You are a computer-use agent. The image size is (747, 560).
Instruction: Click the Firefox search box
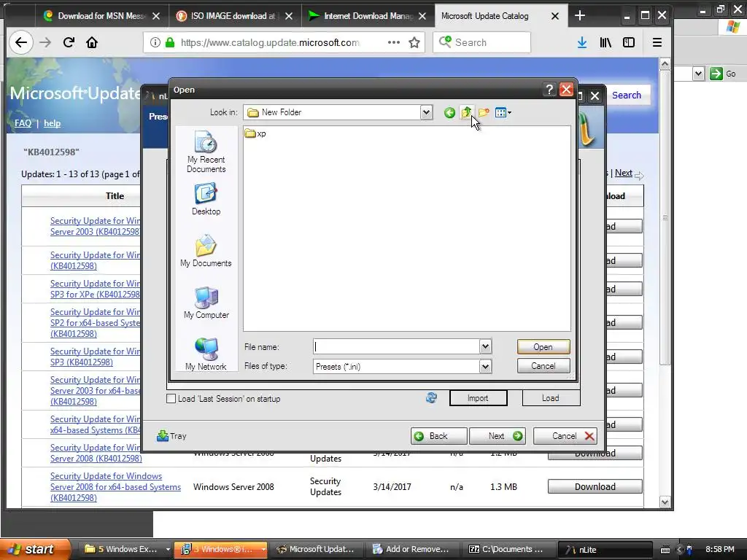481,42
